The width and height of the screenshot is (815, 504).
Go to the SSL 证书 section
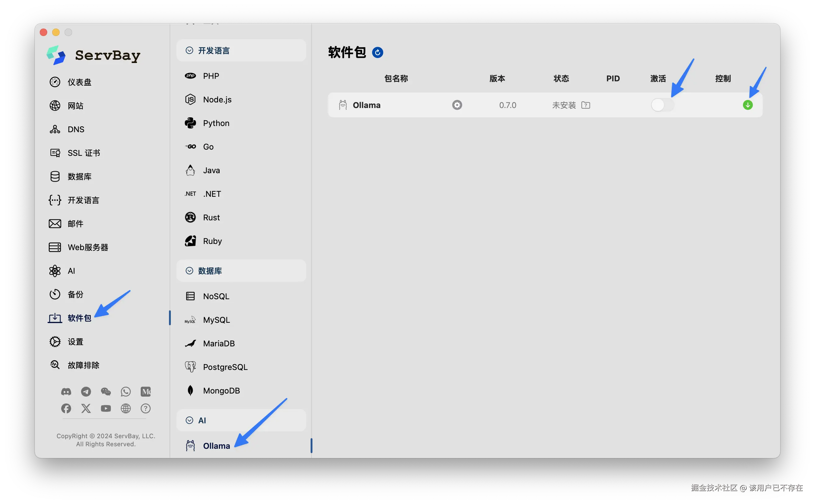click(x=84, y=153)
